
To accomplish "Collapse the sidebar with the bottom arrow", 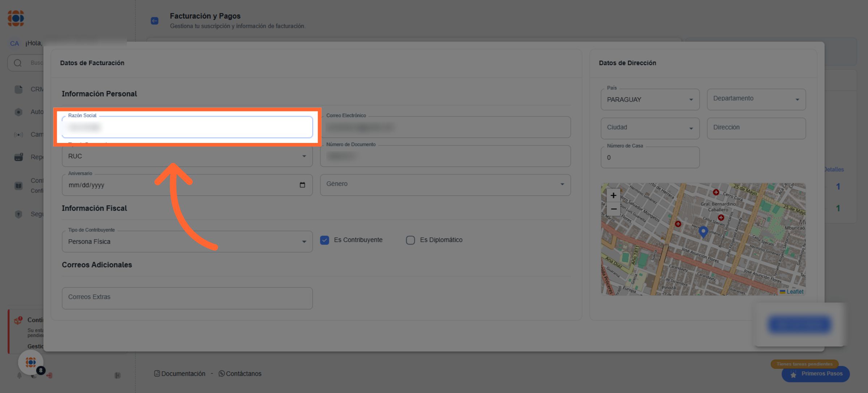I will tap(118, 375).
